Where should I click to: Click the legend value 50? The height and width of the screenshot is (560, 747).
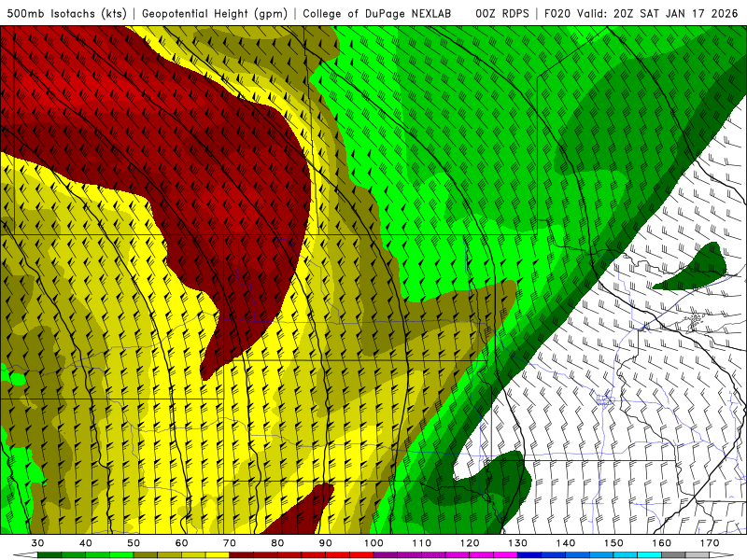pyautogui.click(x=134, y=543)
